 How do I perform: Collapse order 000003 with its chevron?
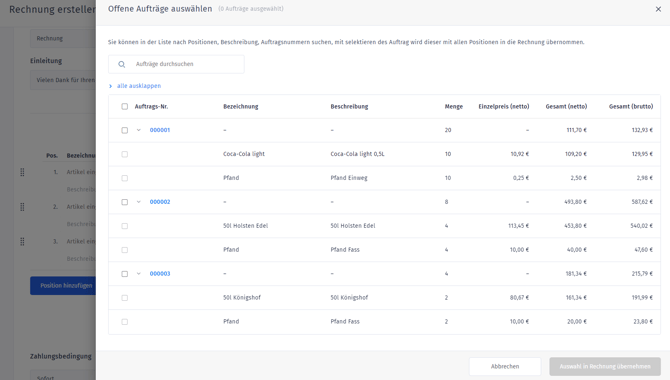tap(138, 274)
